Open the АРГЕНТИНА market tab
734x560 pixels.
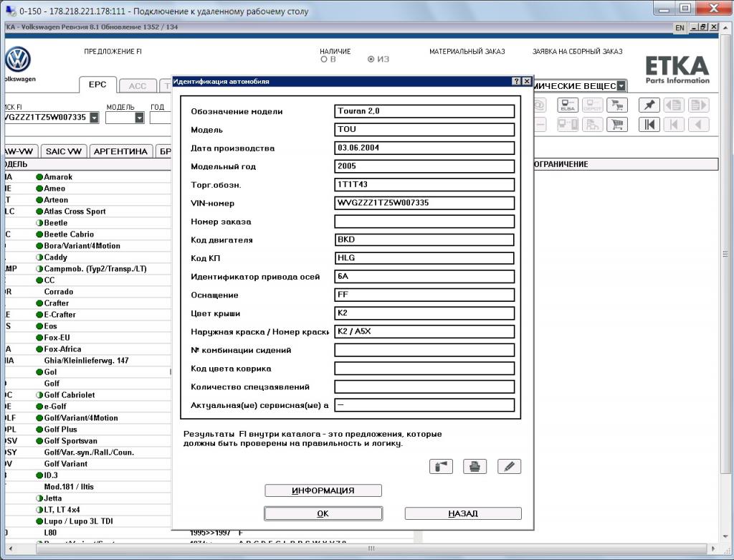click(x=120, y=151)
